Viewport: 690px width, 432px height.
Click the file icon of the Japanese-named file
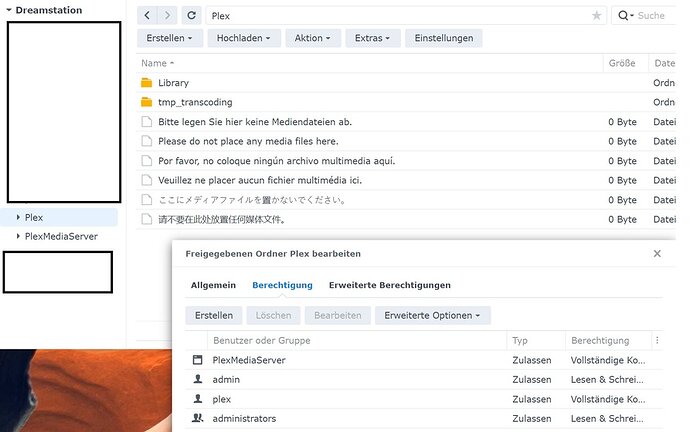[147, 200]
